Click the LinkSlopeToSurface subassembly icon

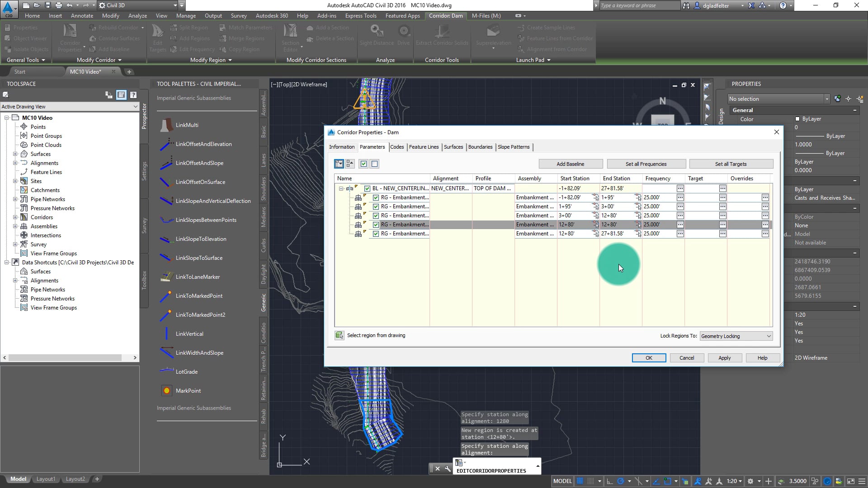(166, 258)
